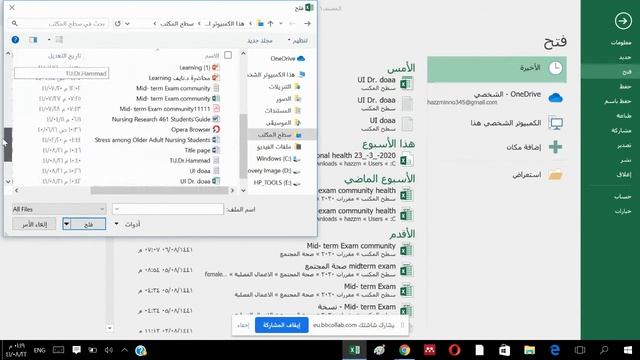The image size is (640, 360).
Task: Open Save As (حفظ باسم) backstage item
Action: coord(618,101)
